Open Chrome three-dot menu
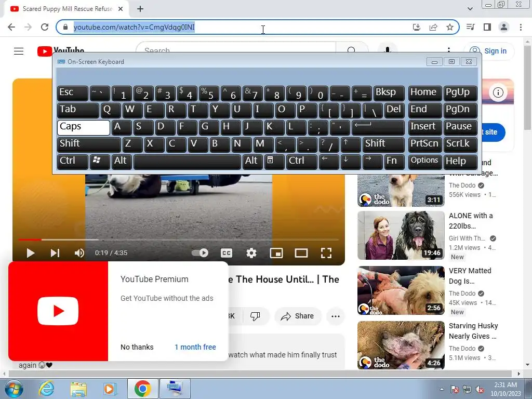532x399 pixels. tap(521, 27)
